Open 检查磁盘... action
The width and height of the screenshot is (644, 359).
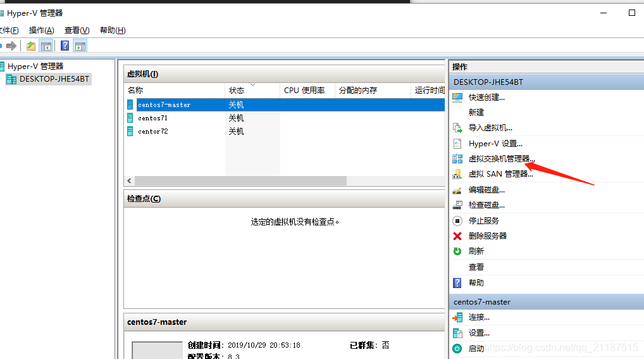click(486, 205)
